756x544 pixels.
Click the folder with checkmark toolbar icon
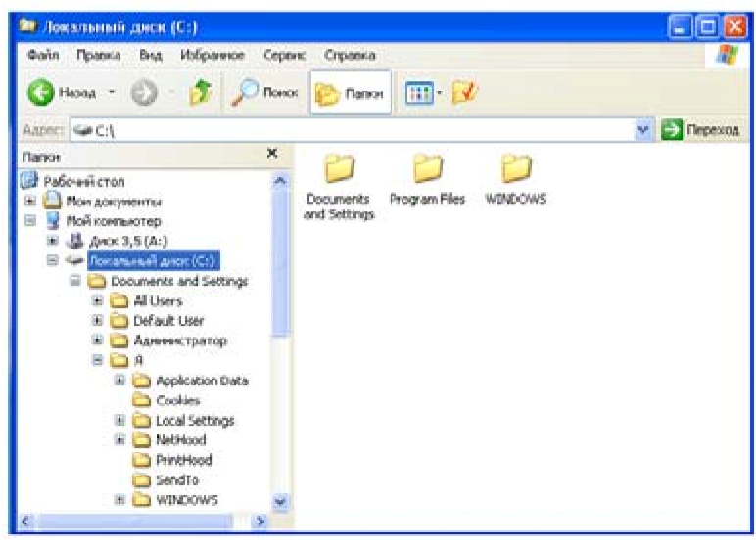[465, 92]
